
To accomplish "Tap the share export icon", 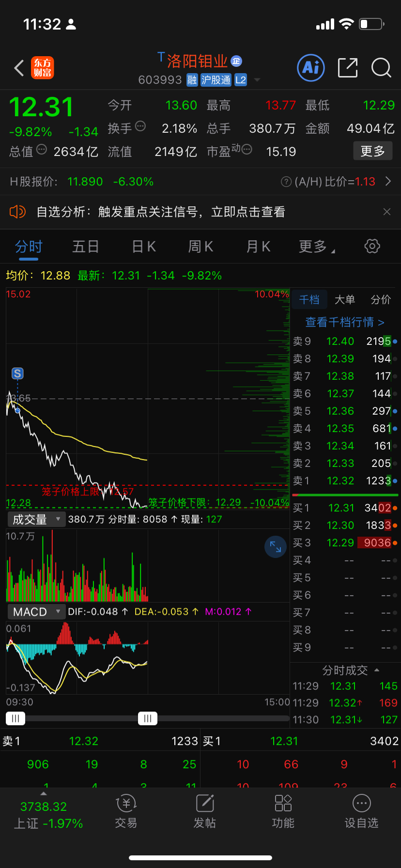I will pos(347,68).
